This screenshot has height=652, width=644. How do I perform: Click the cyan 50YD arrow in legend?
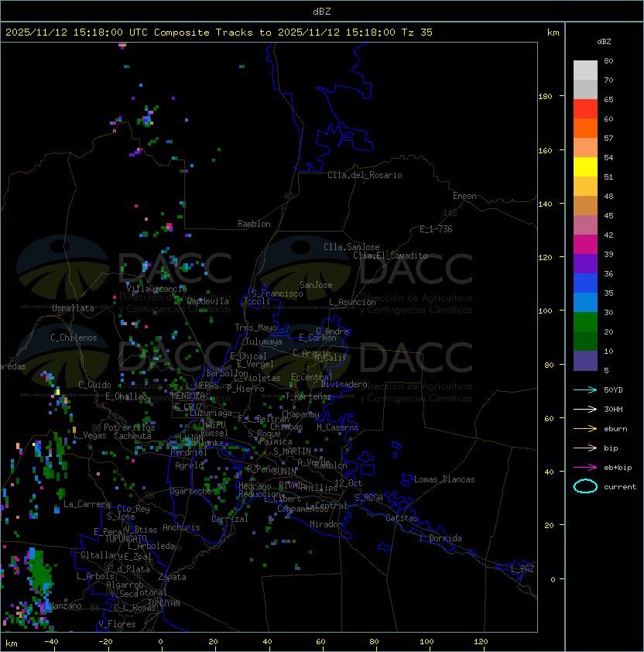[585, 390]
